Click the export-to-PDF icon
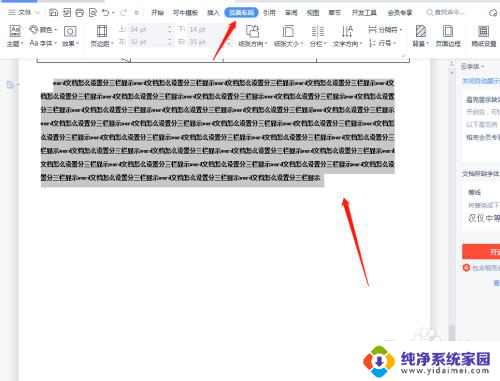Screen dimensions: 500x381 tap(67, 13)
